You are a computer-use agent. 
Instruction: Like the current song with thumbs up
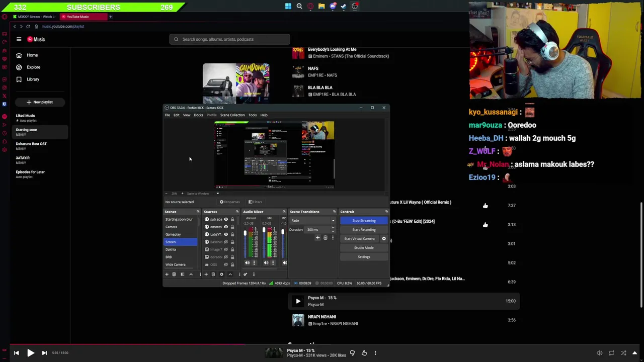click(364, 353)
